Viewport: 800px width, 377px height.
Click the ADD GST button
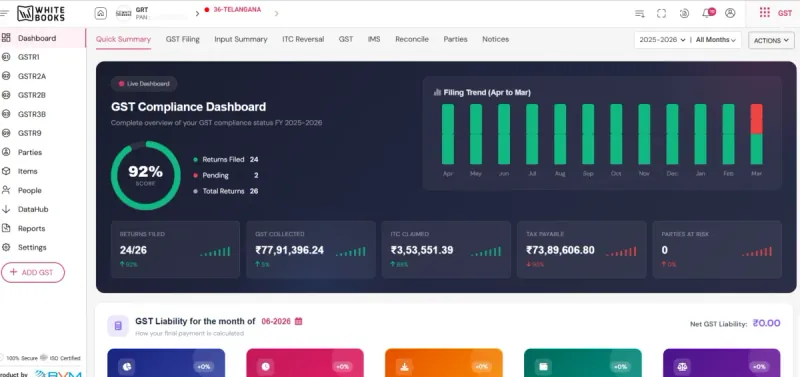33,272
